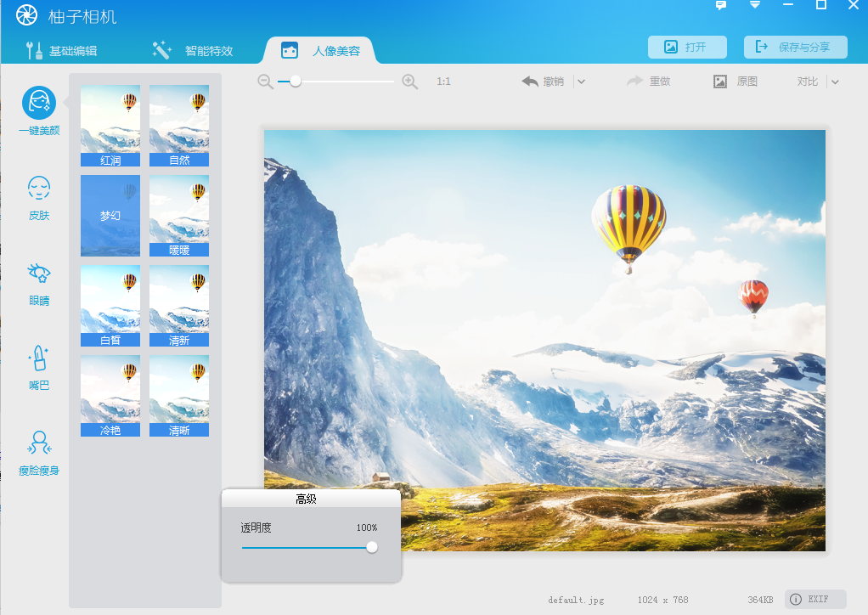
Task: Click the 打开 open button
Action: (687, 47)
